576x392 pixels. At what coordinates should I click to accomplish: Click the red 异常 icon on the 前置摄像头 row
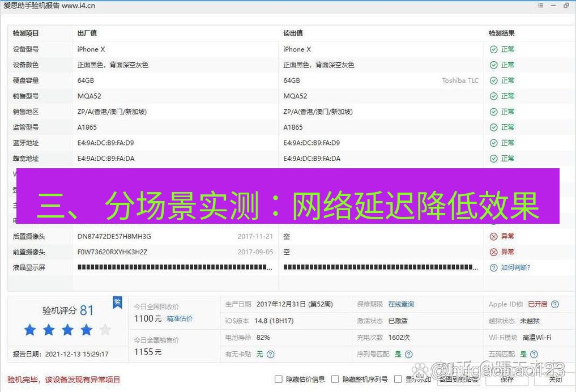[x=493, y=252]
